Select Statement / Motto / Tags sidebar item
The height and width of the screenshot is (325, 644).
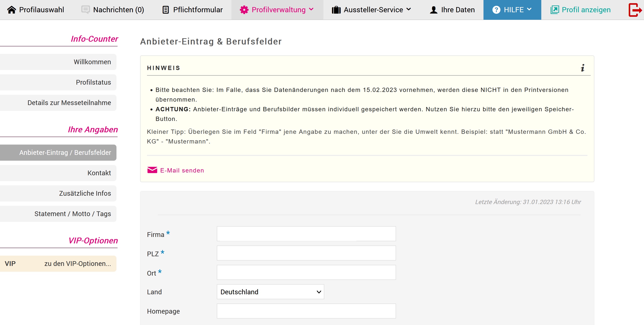72,214
